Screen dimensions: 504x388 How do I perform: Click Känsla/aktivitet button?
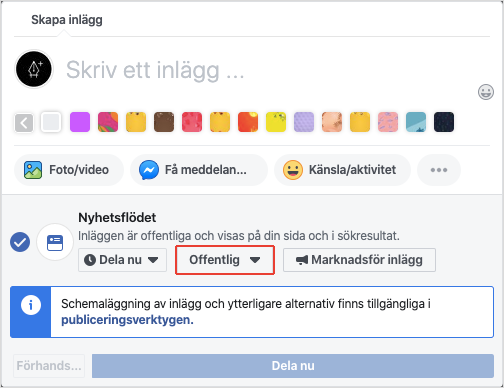342,170
